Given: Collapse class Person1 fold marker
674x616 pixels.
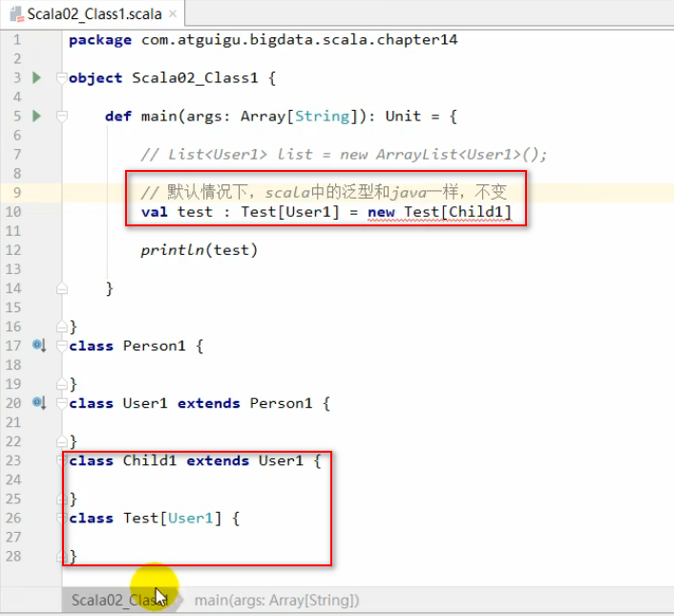Looking at the screenshot, I should (x=62, y=346).
